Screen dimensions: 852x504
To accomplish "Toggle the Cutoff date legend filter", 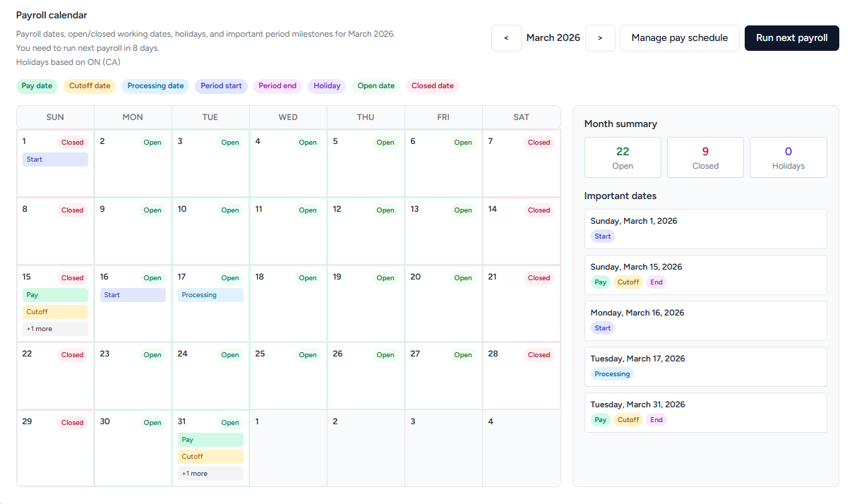I will click(90, 86).
